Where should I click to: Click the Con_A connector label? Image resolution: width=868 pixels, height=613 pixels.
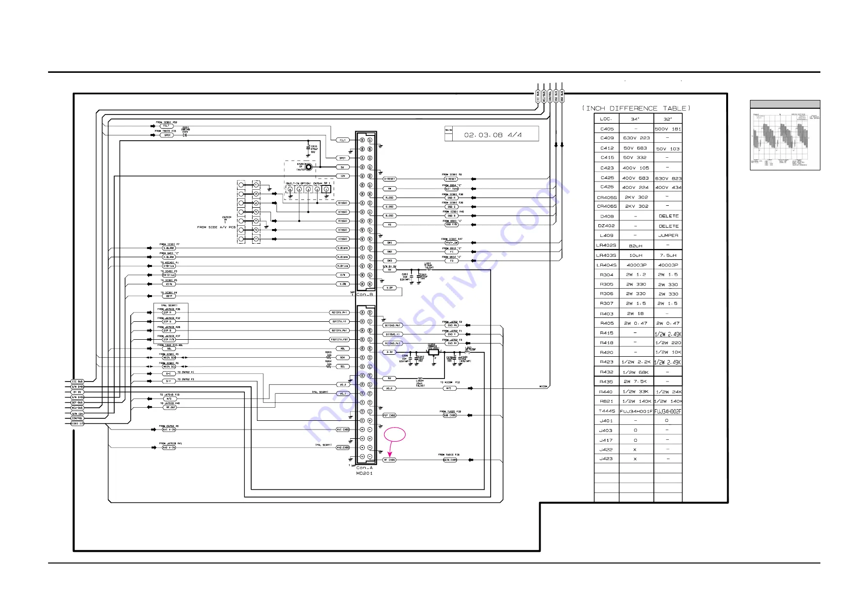point(365,468)
